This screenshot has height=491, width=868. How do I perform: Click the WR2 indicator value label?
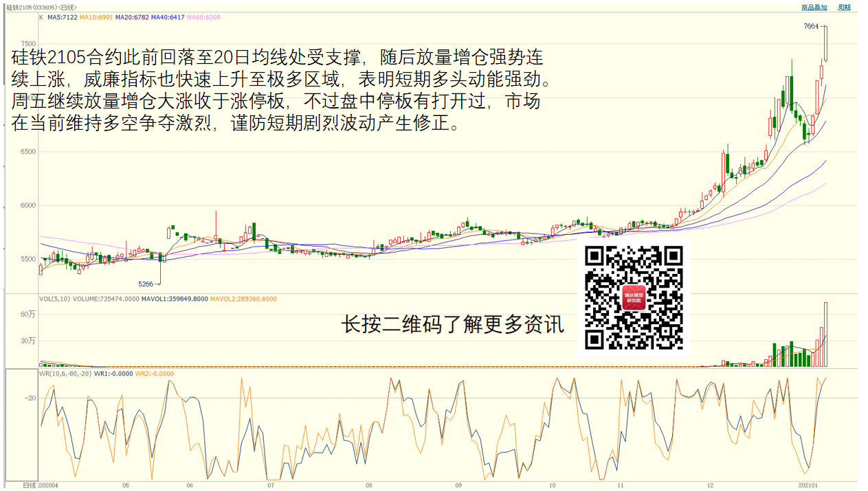pos(155,374)
